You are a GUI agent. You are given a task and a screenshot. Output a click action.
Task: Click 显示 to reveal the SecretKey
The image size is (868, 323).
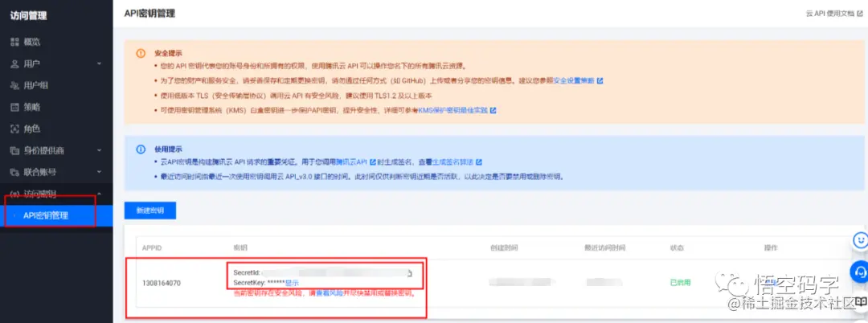292,283
